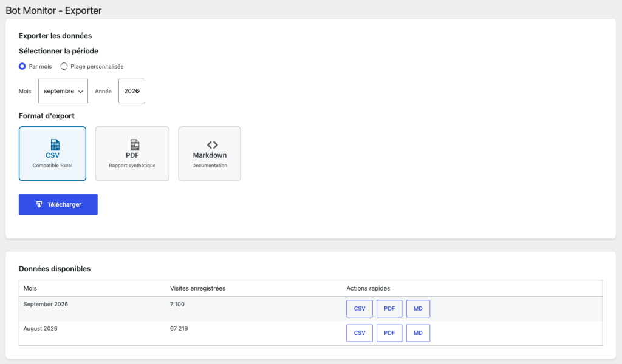Click the '67 219' visits value
Screen dimensions: 622x364
coord(179,328)
